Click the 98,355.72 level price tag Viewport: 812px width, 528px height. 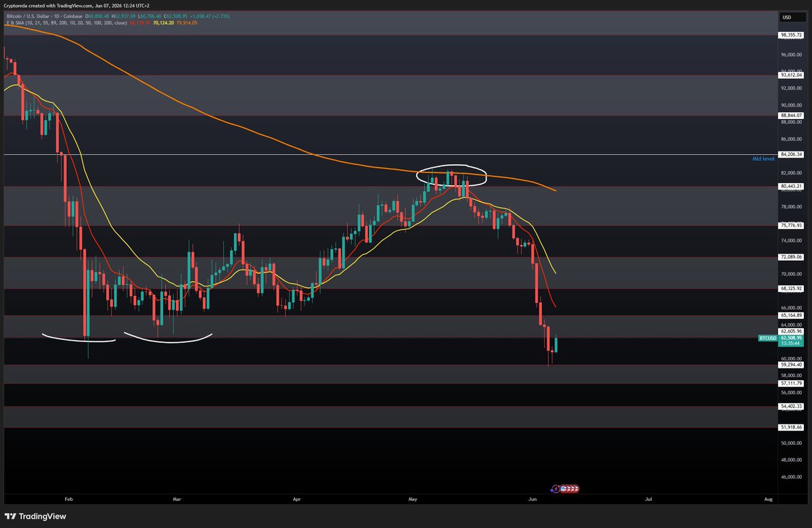click(x=791, y=34)
